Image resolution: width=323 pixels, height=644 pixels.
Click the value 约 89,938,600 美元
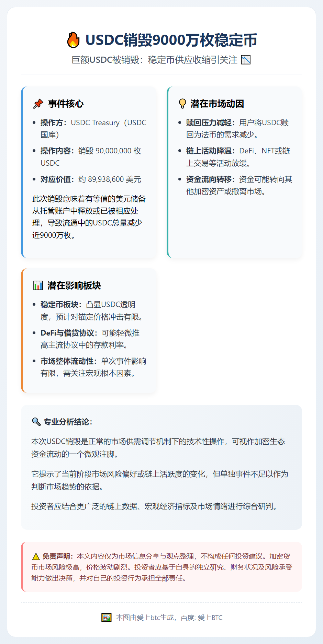[110, 179]
